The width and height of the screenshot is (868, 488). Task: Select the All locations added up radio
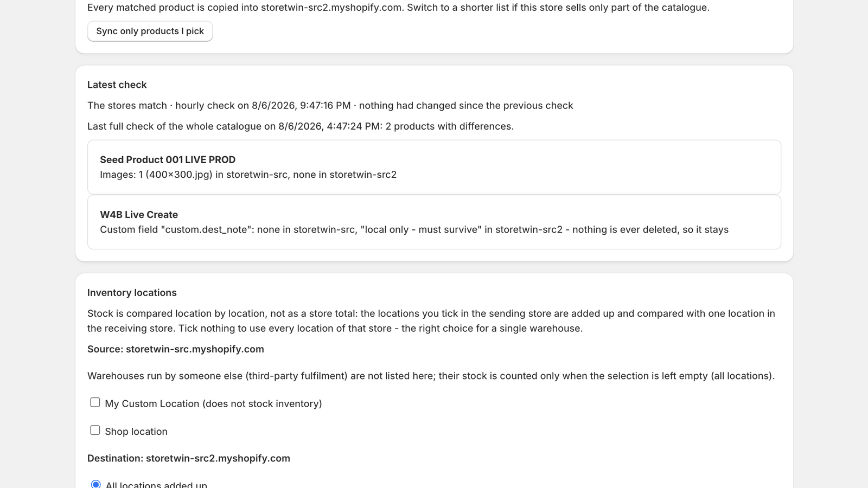(95, 484)
